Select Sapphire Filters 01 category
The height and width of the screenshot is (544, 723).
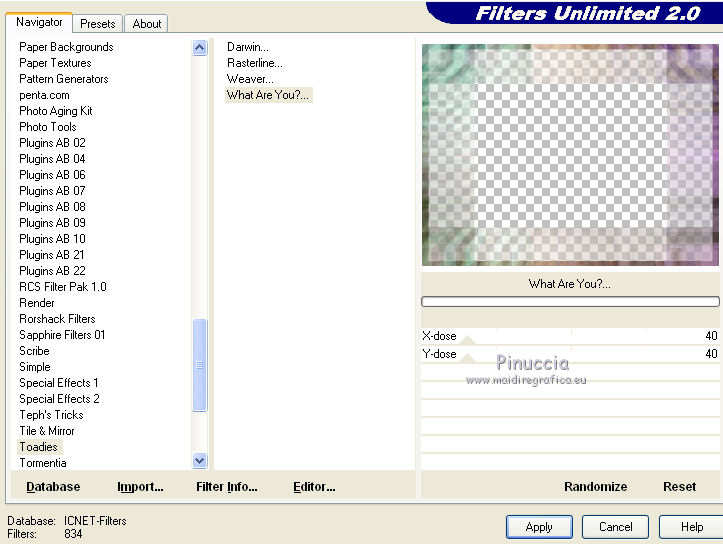(62, 335)
